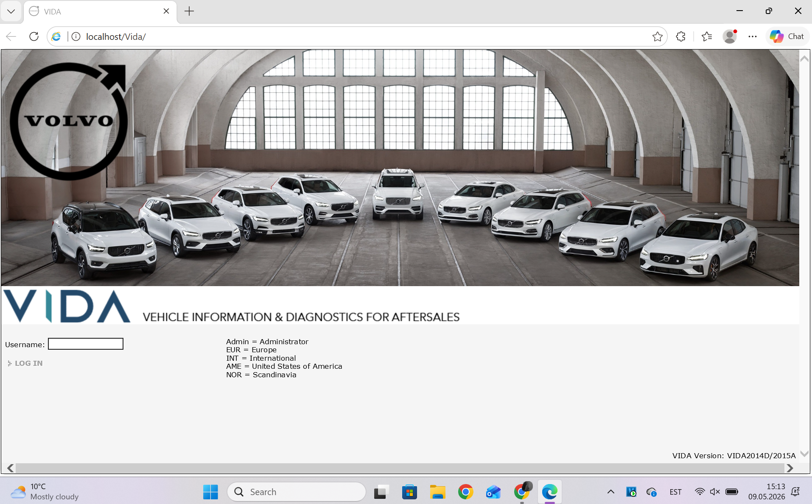Go back to the previous page
The height and width of the screenshot is (504, 812).
(11, 37)
